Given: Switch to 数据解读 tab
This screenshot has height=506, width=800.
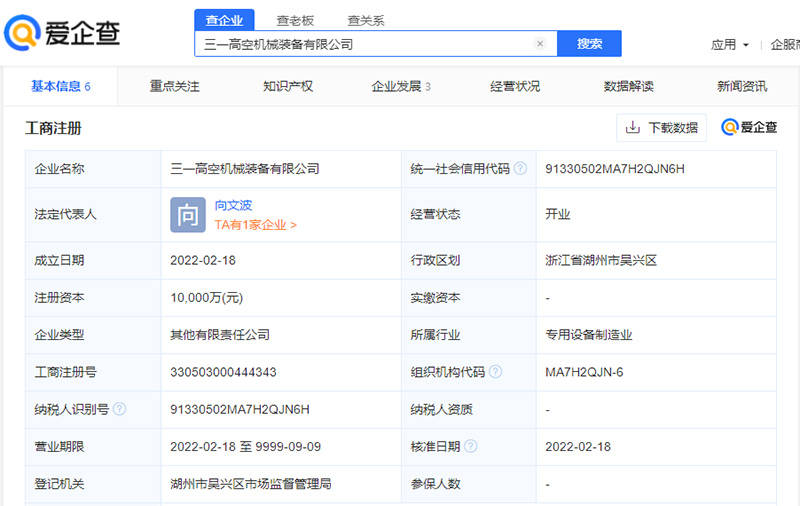Looking at the screenshot, I should tap(629, 86).
